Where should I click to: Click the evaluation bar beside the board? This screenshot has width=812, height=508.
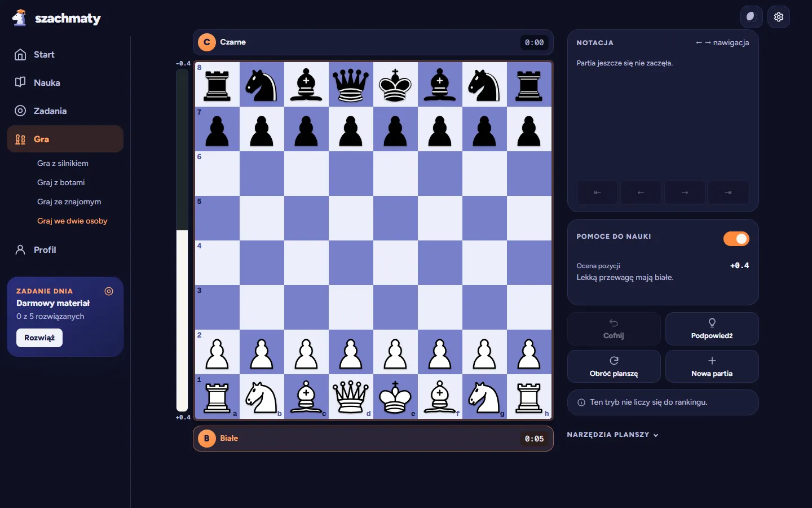pyautogui.click(x=182, y=240)
